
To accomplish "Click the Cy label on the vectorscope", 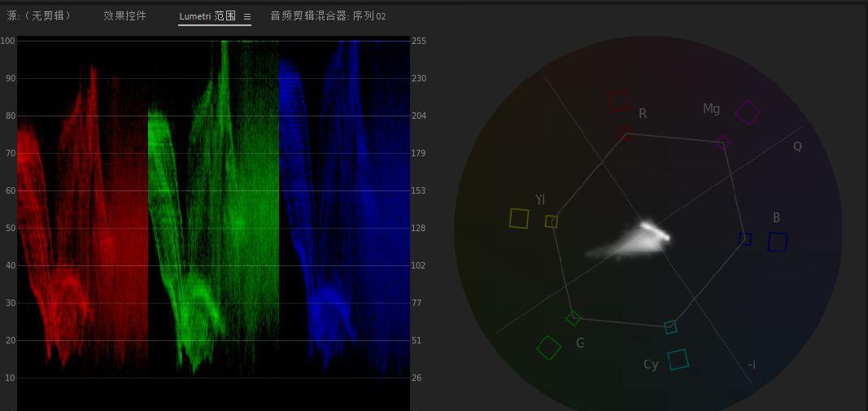I will (651, 365).
